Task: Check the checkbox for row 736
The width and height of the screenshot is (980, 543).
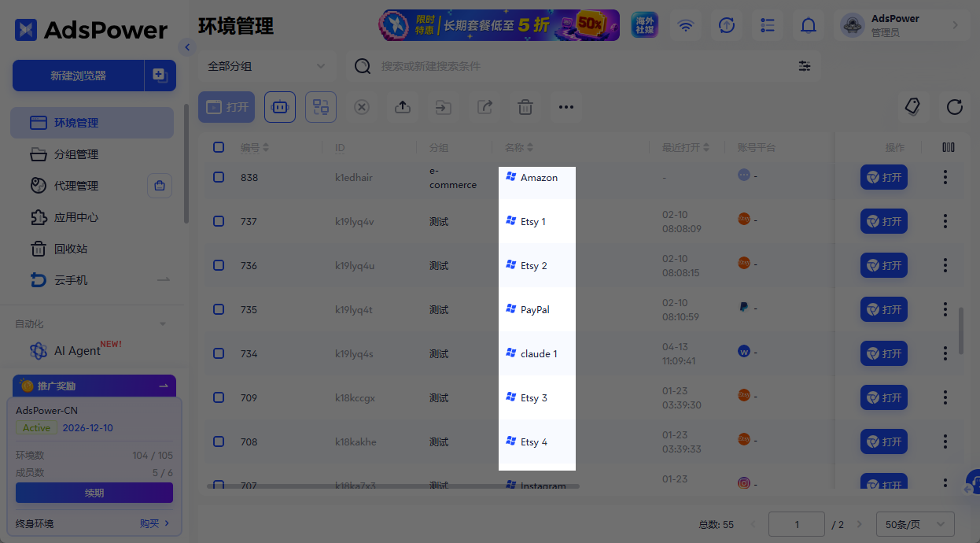Action: (219, 265)
